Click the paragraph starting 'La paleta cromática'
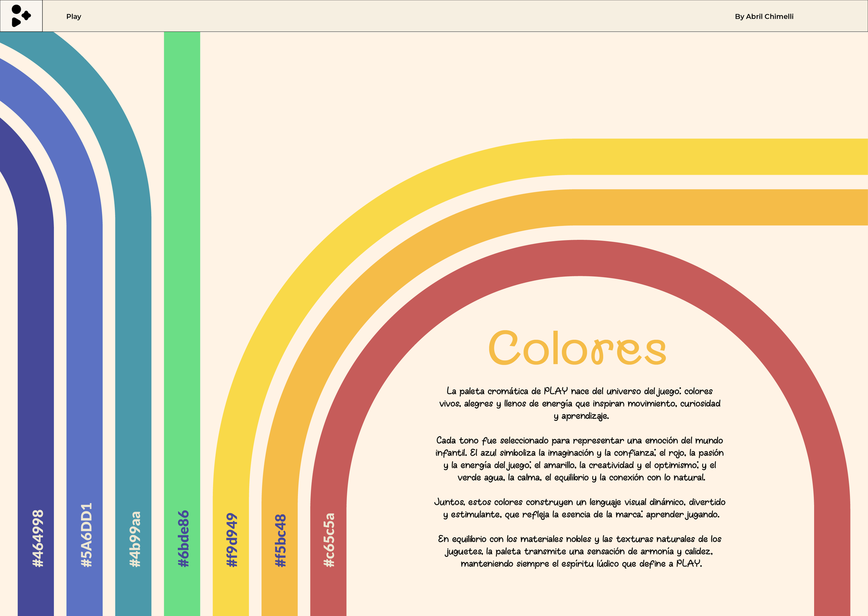Viewport: 868px width, 616px height. 579,403
